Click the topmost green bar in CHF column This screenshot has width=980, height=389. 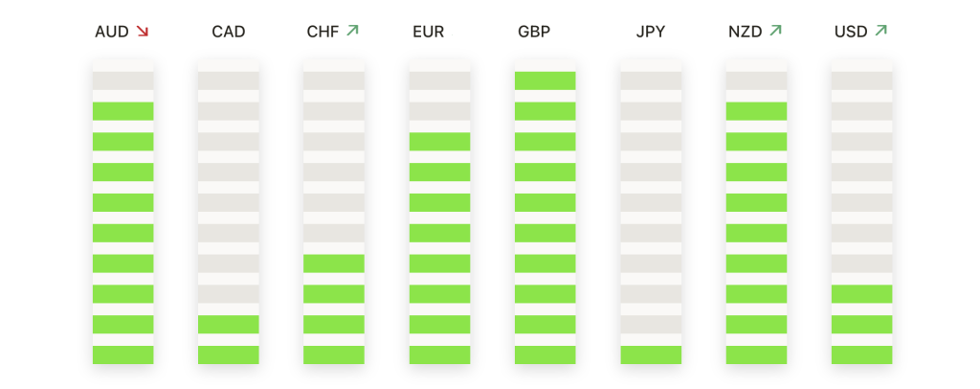(x=334, y=263)
